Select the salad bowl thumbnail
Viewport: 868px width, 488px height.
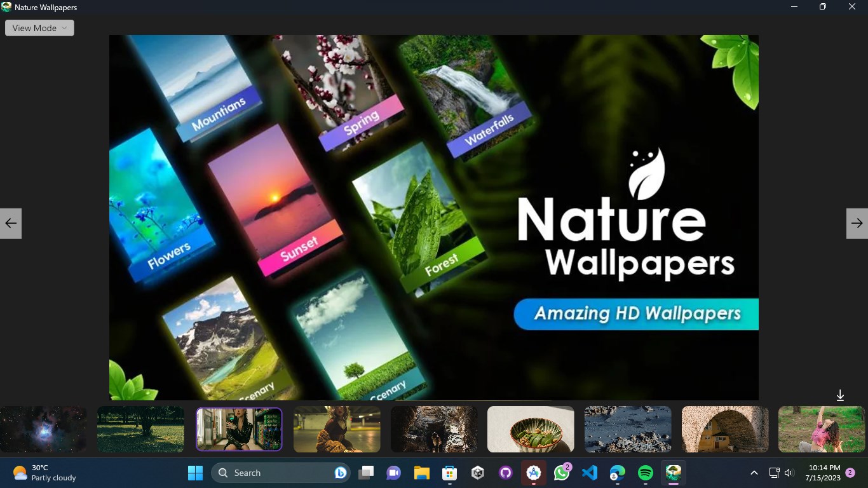click(531, 430)
